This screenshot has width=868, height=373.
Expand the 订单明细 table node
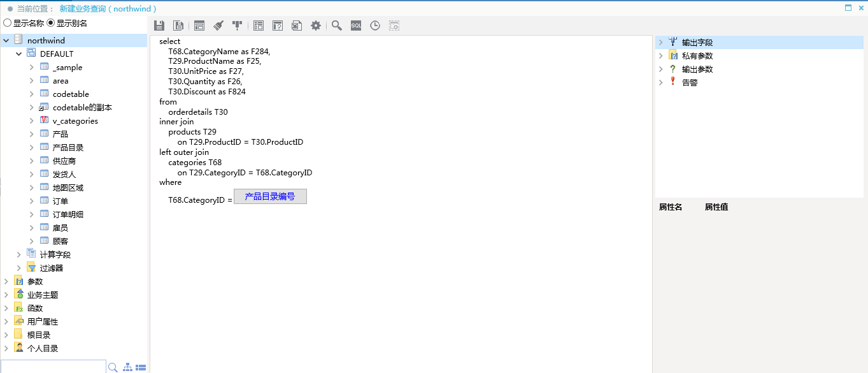[x=32, y=214]
